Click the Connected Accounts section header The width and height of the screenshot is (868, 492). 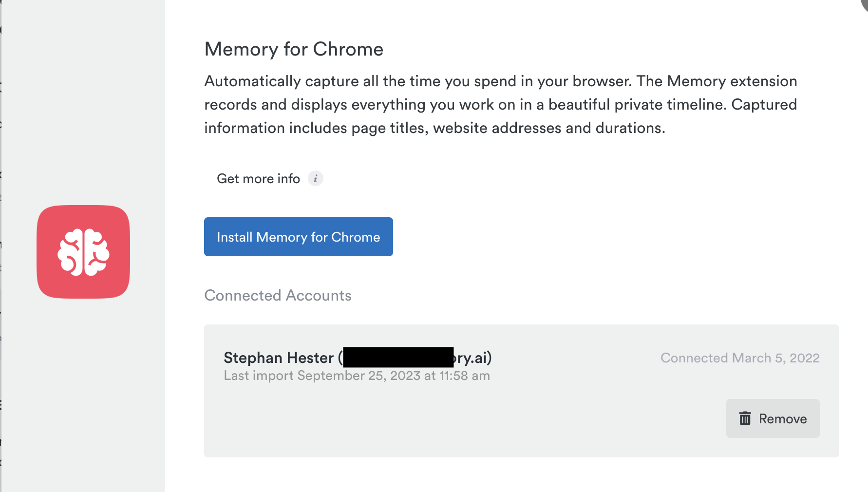(278, 295)
